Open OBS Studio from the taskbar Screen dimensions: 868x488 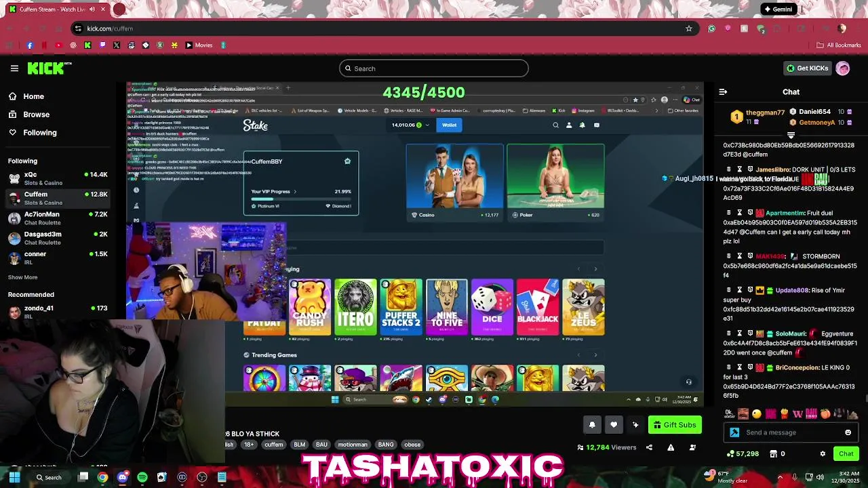point(201,477)
